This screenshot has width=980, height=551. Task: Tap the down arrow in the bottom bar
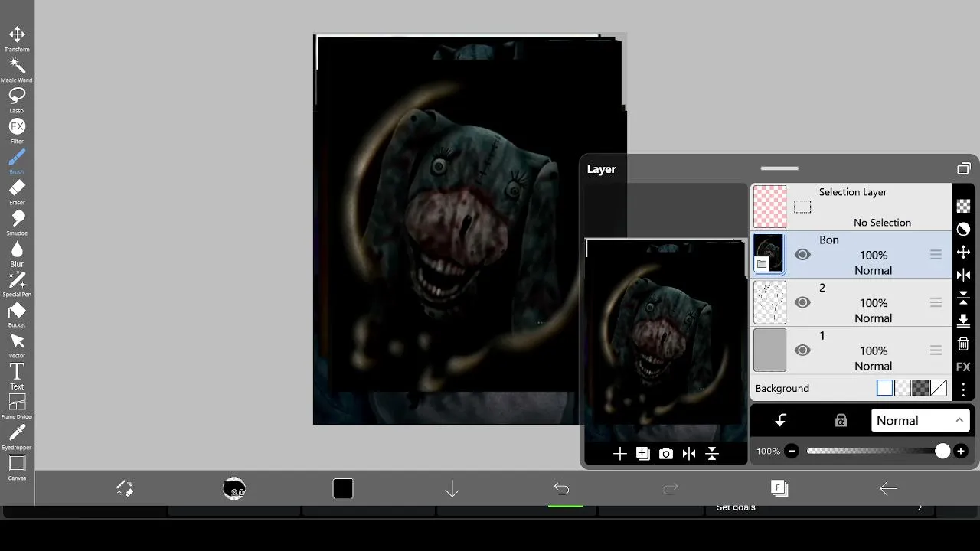click(452, 488)
